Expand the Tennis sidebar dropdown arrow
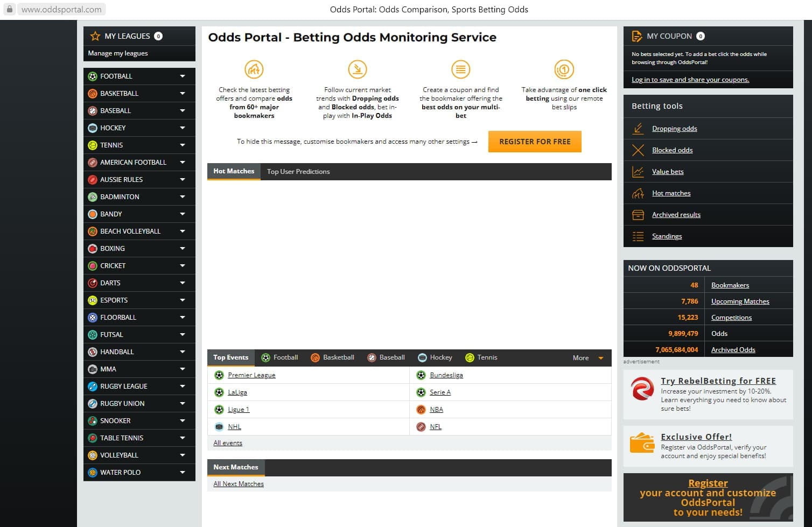The height and width of the screenshot is (527, 812). (183, 145)
